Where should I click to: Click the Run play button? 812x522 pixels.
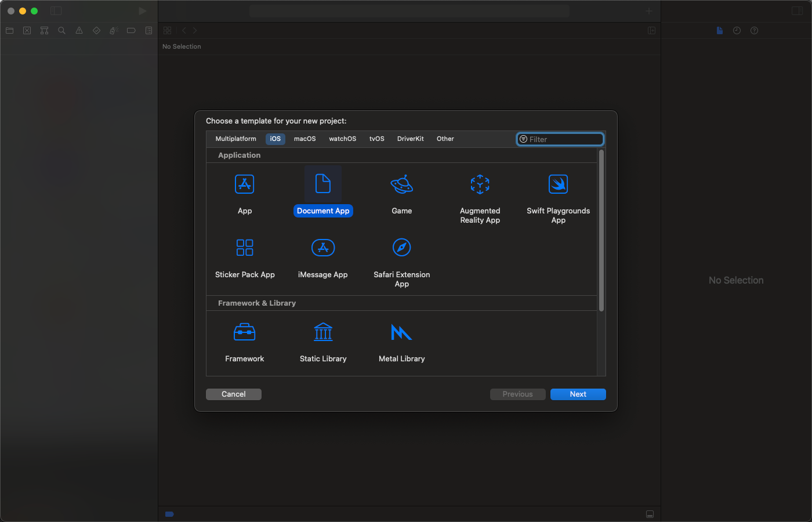point(142,11)
